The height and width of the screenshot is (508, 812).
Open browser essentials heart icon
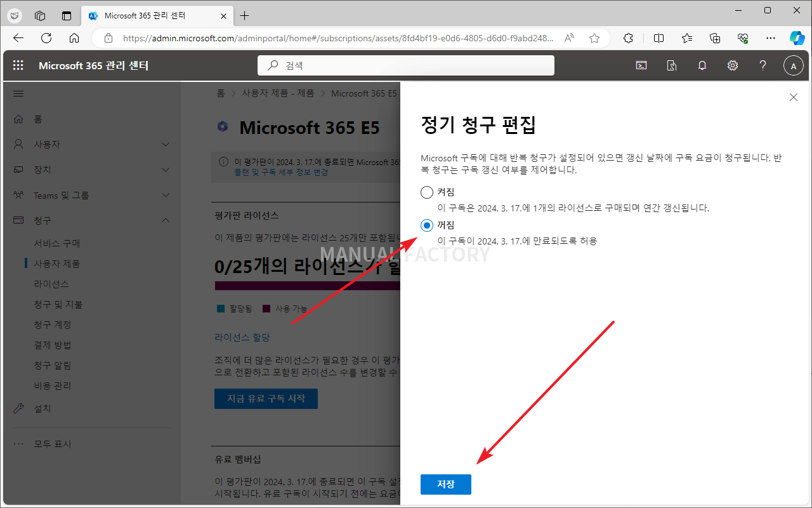(x=743, y=38)
